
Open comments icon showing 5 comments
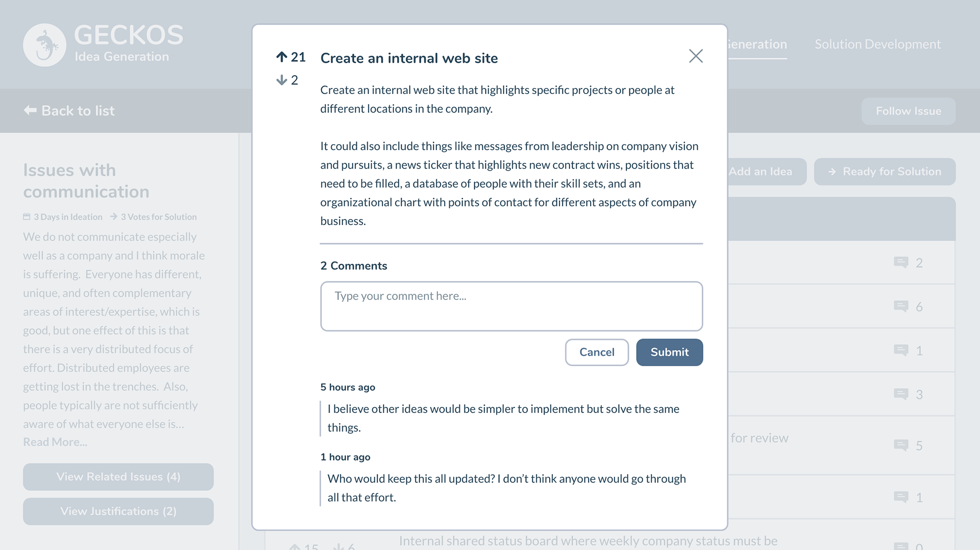pos(901,445)
